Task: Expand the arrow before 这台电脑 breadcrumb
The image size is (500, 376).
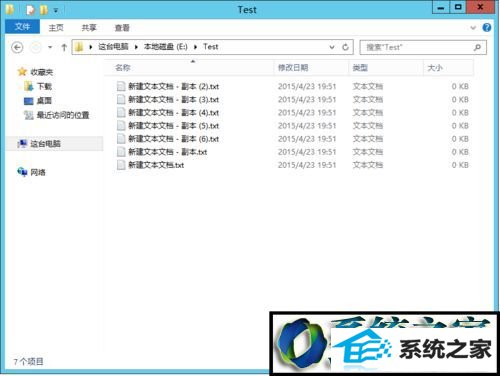Action: (90, 47)
